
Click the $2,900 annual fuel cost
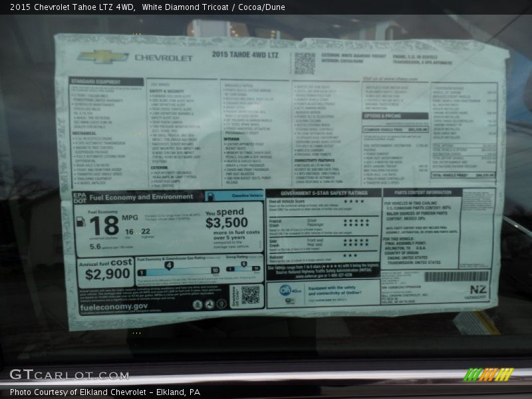tap(107, 274)
